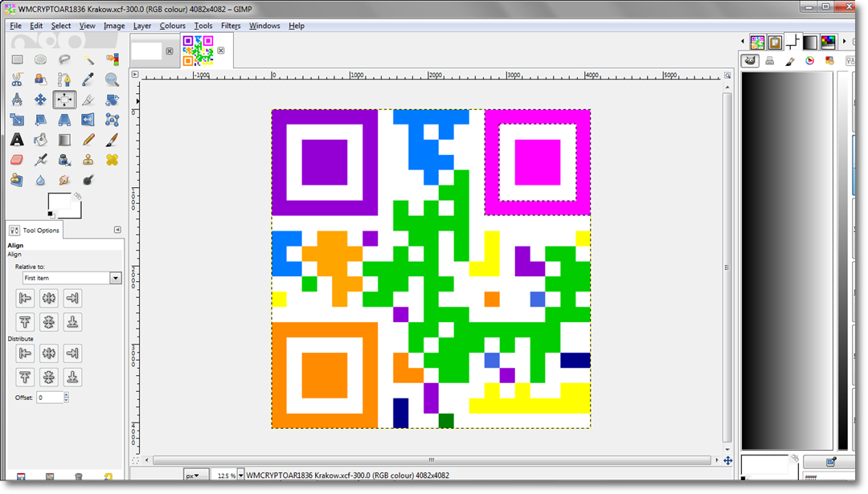
Task: Select the Scale tool
Action: 17,120
